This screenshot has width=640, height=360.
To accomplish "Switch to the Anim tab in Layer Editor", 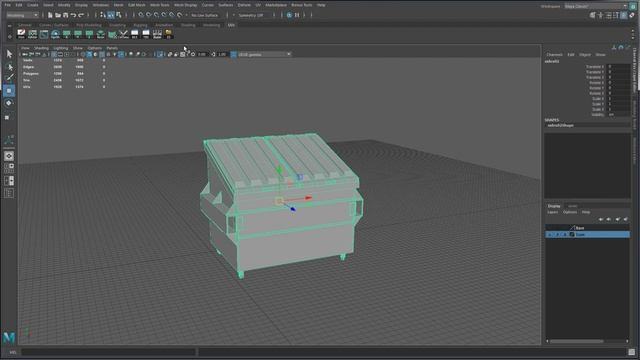I will (573, 206).
